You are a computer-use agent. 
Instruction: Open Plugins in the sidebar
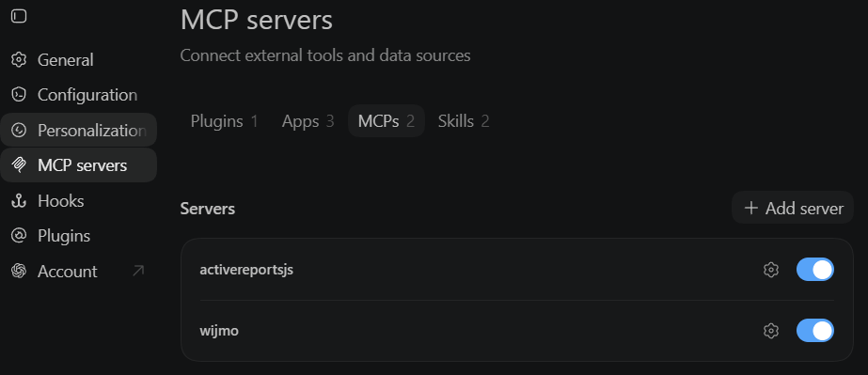click(x=79, y=236)
